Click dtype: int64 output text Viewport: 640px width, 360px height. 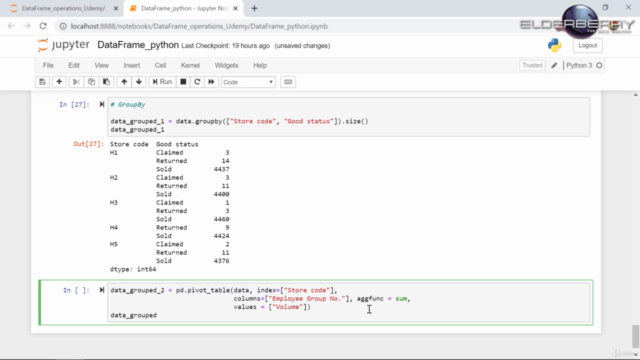point(133,269)
